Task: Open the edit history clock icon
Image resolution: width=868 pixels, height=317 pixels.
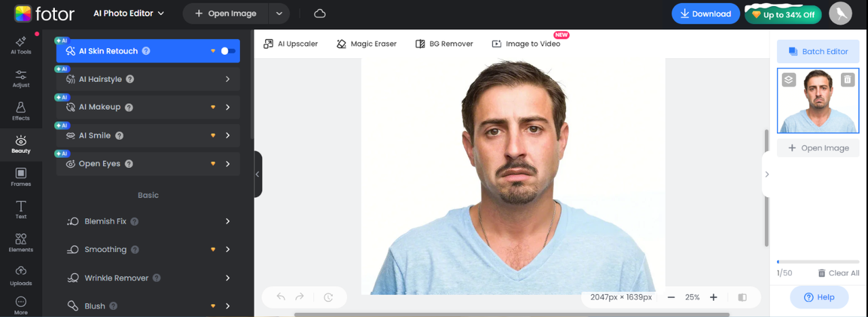Action: point(328,297)
